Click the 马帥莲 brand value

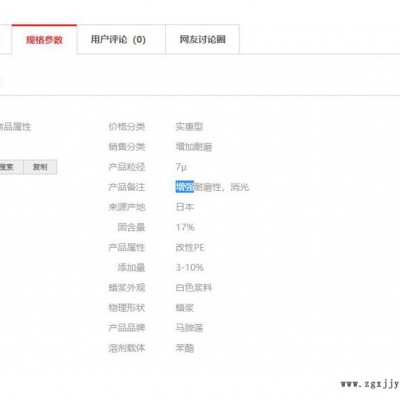(189, 328)
